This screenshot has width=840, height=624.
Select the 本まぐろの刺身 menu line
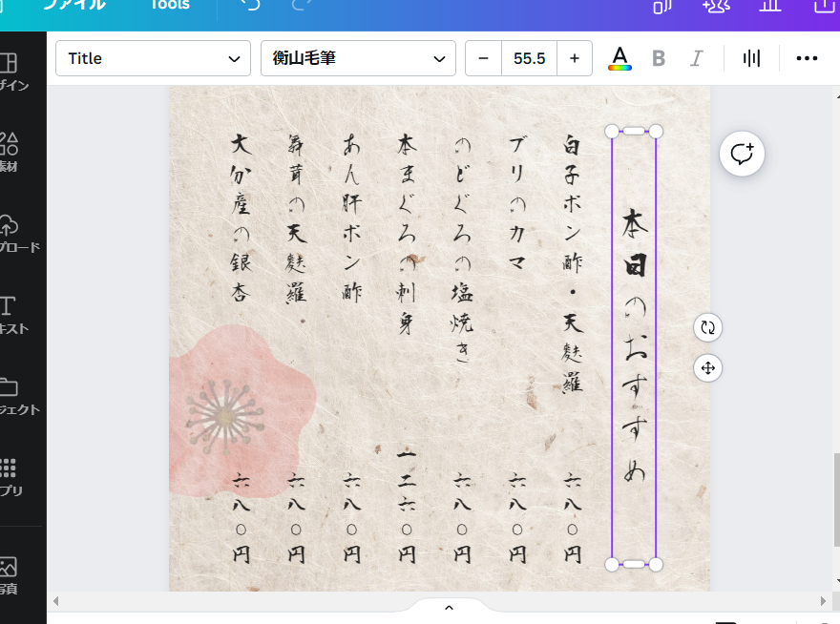[407, 234]
